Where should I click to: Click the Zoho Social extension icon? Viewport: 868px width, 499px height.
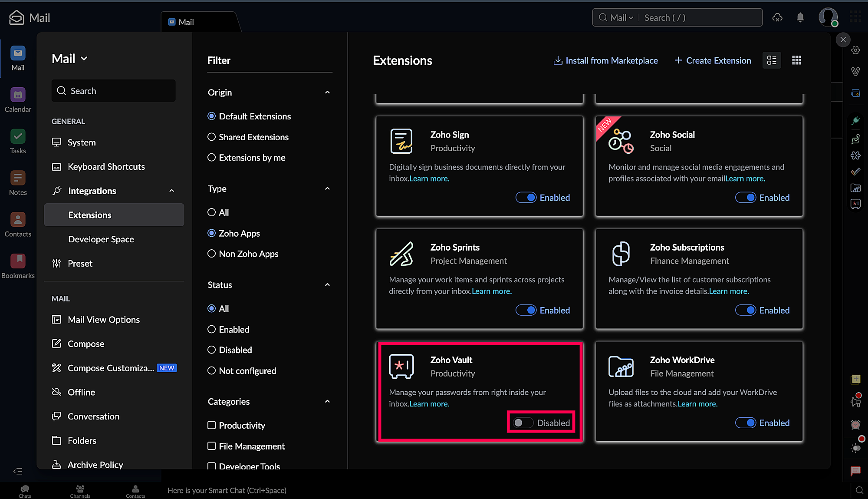pos(621,141)
